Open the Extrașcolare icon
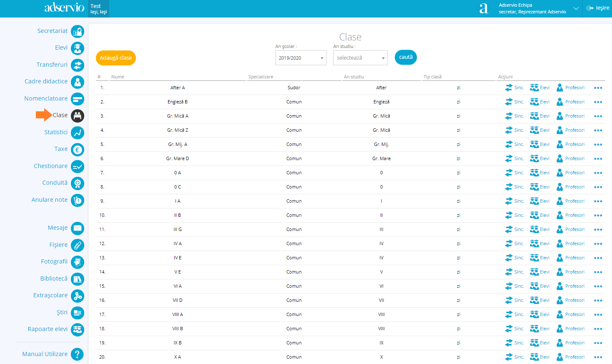Screen dimensions: 612x364 point(78,296)
